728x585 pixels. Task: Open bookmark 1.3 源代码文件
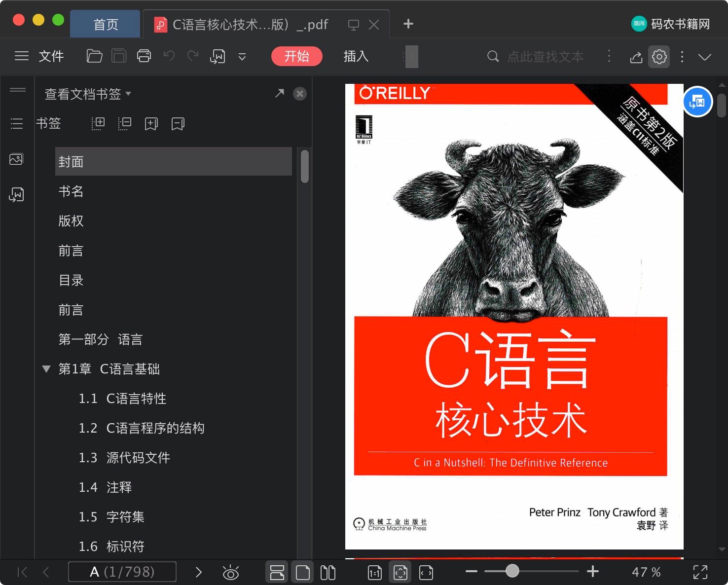coord(125,458)
